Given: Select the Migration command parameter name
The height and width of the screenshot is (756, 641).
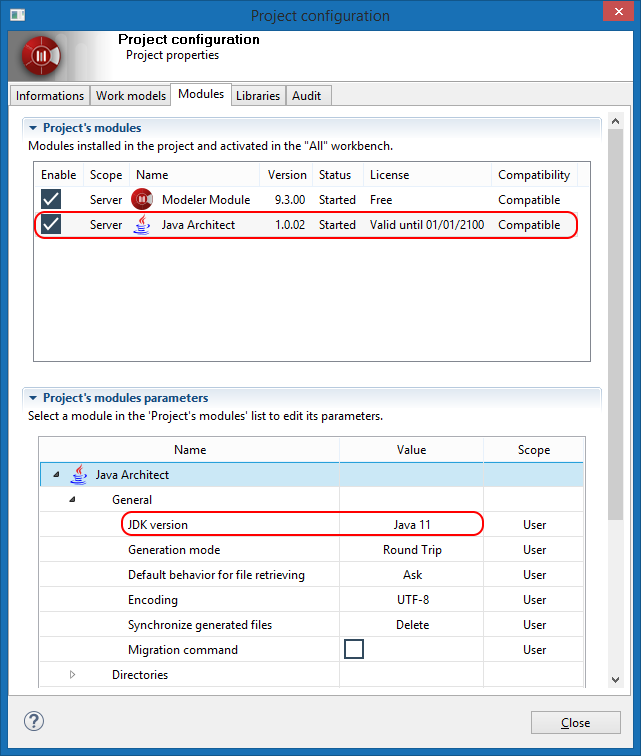Looking at the screenshot, I should tap(183, 650).
